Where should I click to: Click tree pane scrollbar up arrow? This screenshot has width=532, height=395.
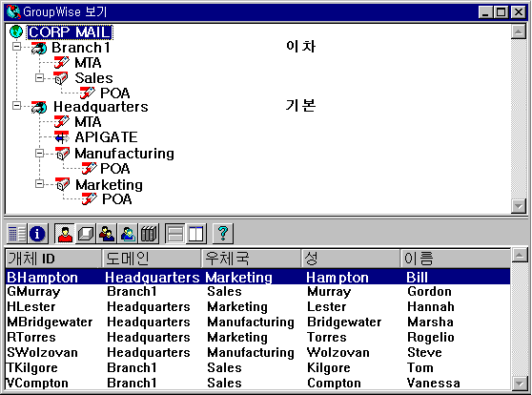tap(519, 31)
